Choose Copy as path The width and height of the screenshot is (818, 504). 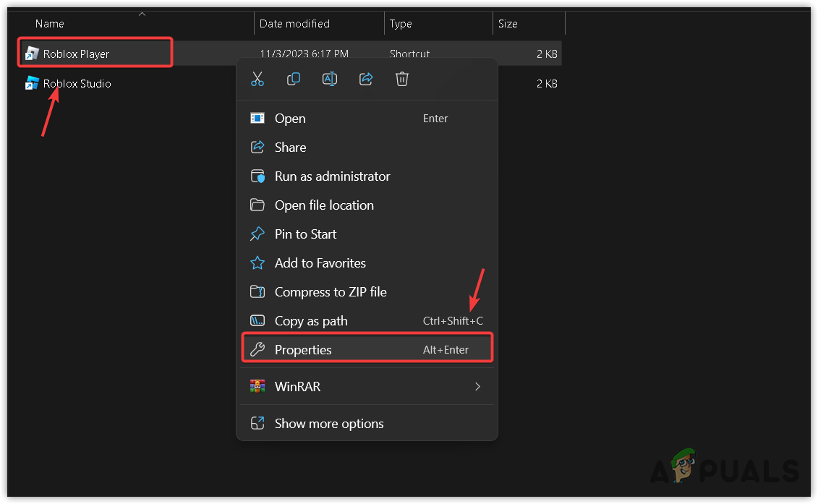click(x=367, y=321)
